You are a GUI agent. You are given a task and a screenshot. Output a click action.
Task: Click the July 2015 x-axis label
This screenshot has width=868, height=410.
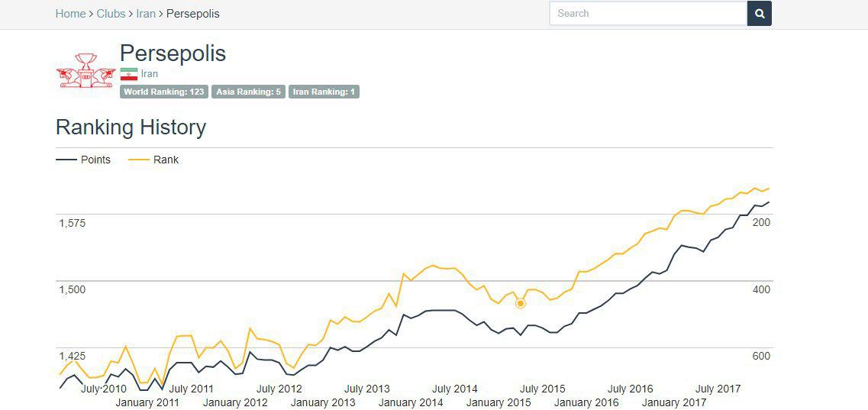(542, 389)
